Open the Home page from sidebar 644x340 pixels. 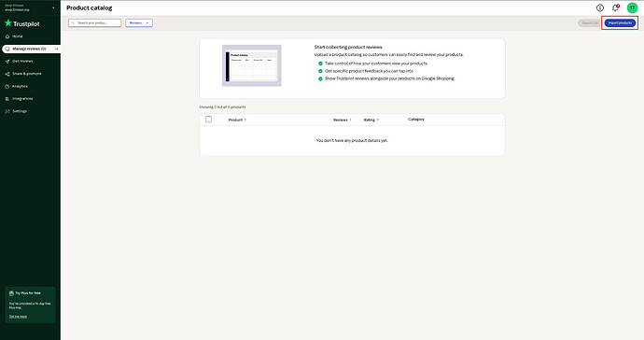point(17,36)
